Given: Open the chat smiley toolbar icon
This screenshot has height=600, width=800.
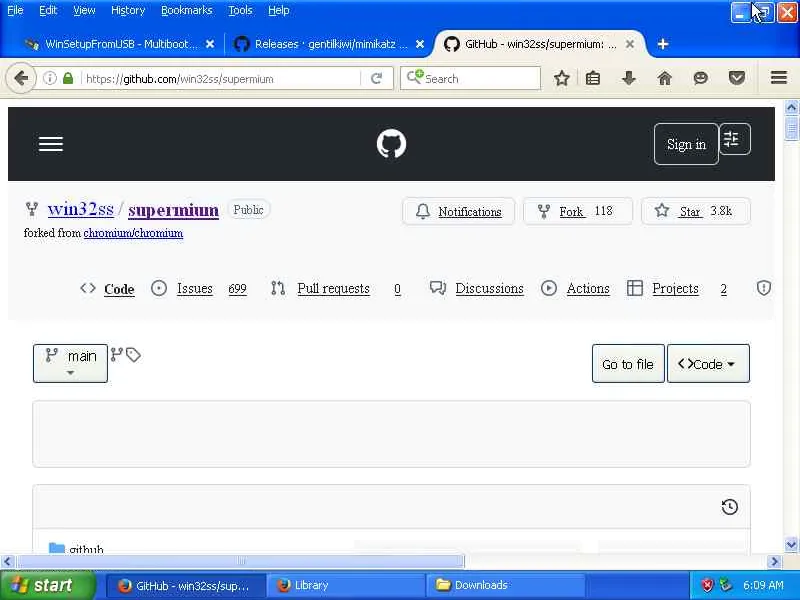Looking at the screenshot, I should tap(701, 78).
